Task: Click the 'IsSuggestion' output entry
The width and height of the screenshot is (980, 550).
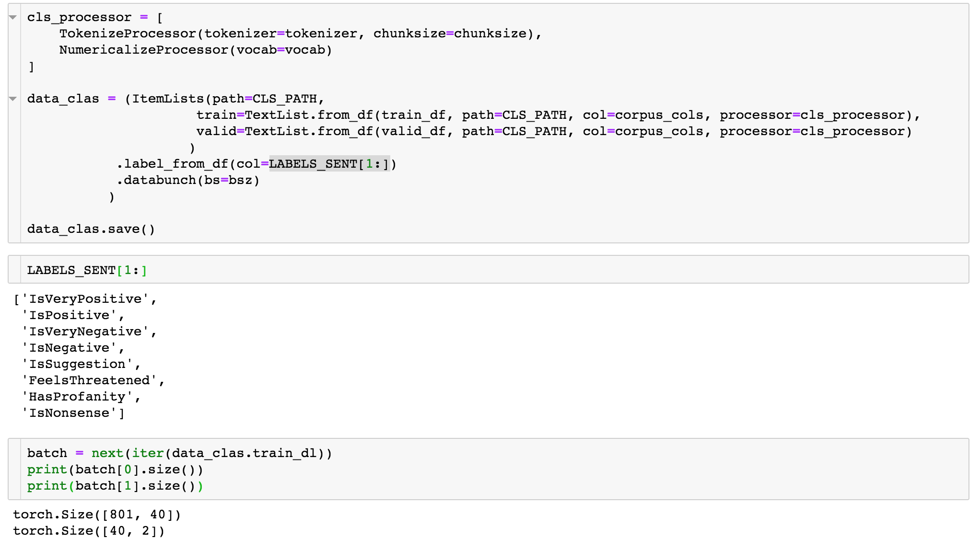Action: [x=78, y=364]
